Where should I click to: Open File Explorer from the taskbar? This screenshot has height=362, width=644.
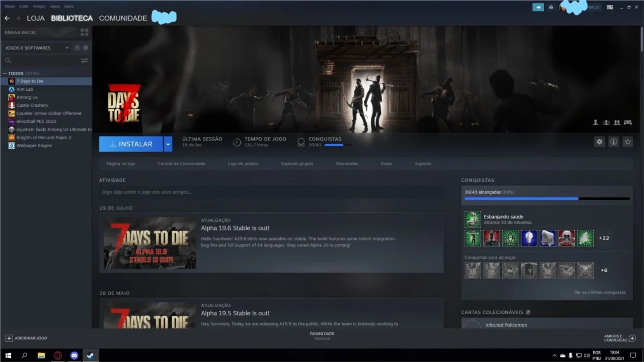[x=41, y=355]
